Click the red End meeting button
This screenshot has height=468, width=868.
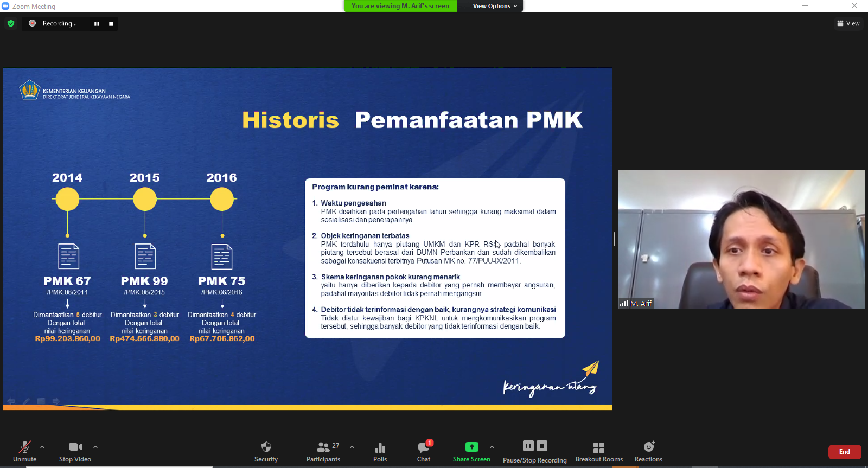pyautogui.click(x=845, y=452)
